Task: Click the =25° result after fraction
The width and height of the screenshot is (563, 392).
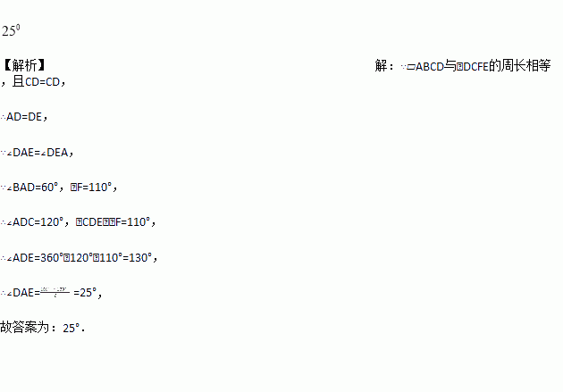Action: 85,292
